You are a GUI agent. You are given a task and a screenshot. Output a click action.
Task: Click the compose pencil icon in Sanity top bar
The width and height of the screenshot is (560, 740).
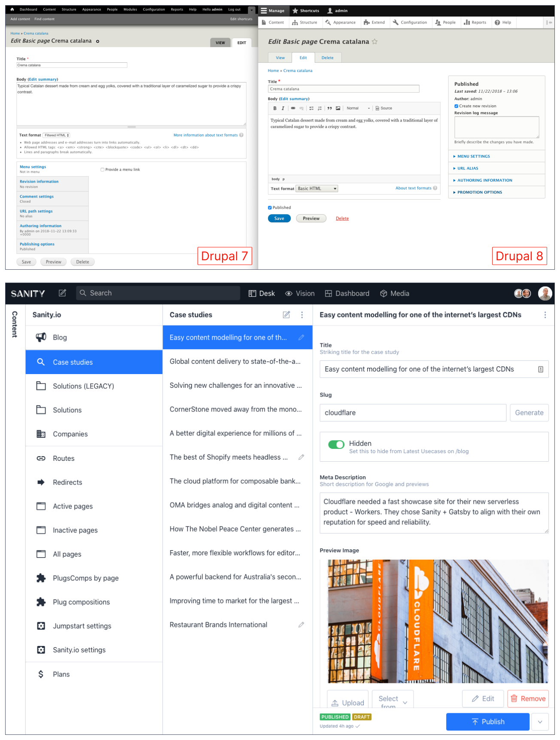pos(62,293)
